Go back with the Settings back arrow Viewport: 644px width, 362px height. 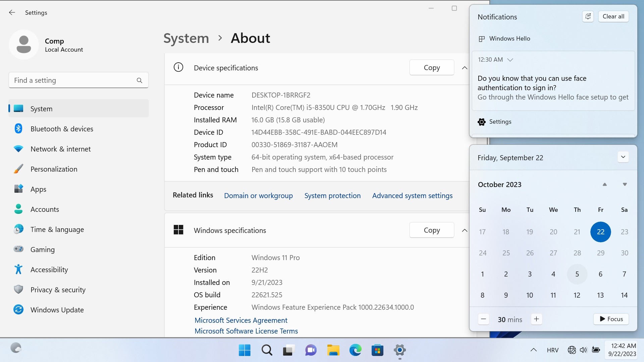point(12,12)
